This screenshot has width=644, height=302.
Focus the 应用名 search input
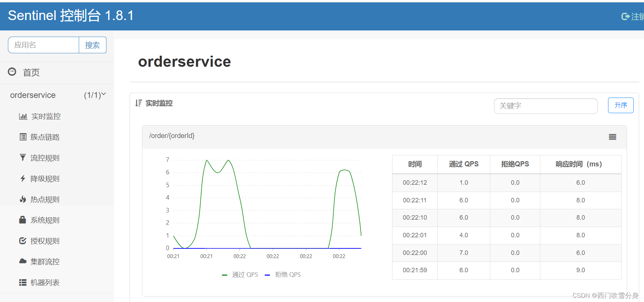tap(44, 45)
